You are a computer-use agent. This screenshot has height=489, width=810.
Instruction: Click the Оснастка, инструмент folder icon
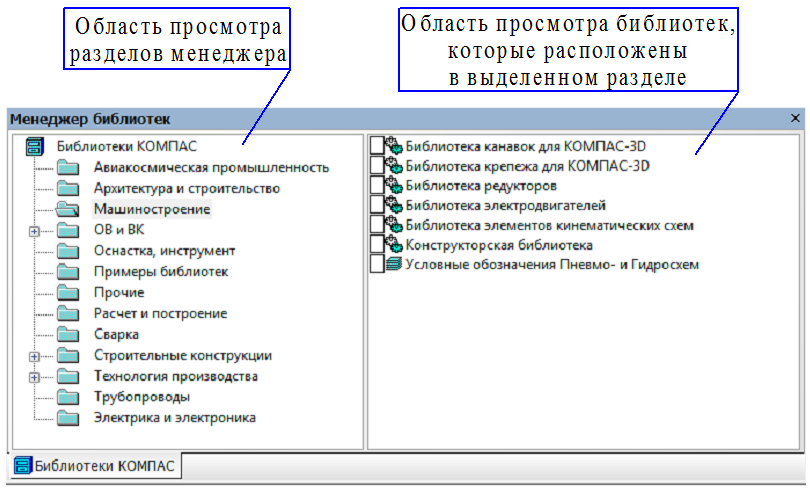pos(68,251)
